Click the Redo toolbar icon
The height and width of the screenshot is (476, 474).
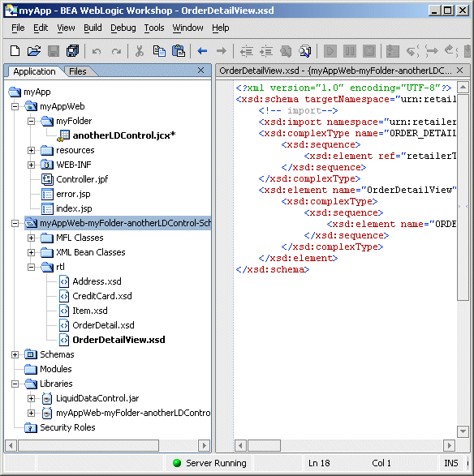click(x=116, y=51)
